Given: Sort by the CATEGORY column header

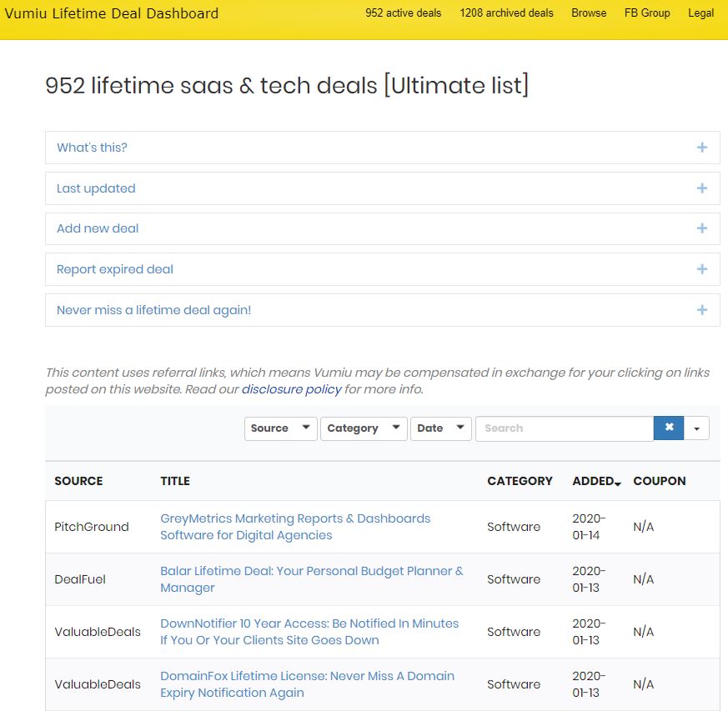Looking at the screenshot, I should click(520, 481).
